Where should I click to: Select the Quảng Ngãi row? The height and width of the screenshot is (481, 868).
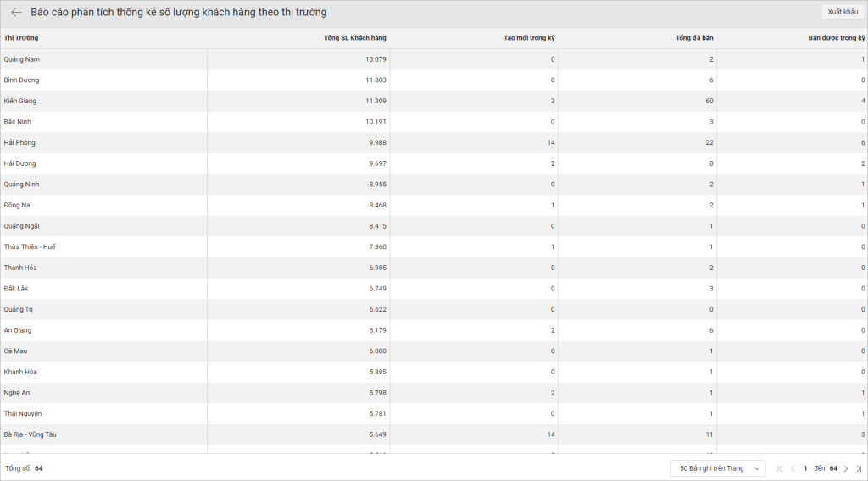pos(434,226)
